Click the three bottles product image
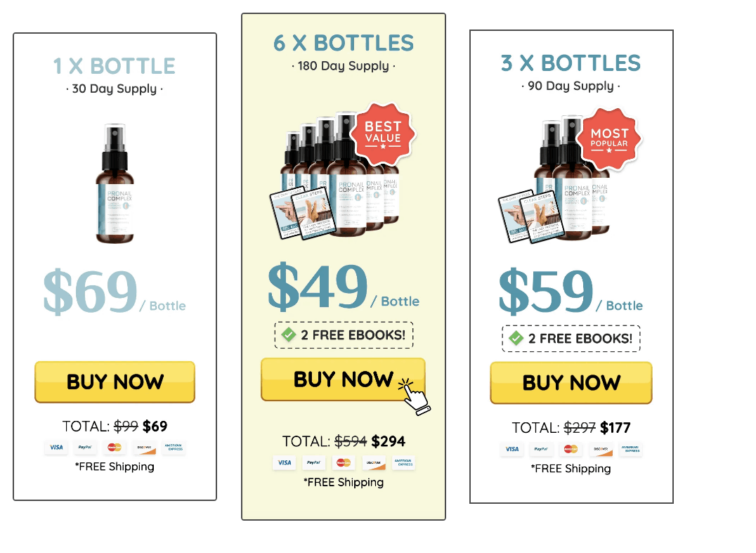Image resolution: width=756 pixels, height=553 pixels. (x=554, y=181)
